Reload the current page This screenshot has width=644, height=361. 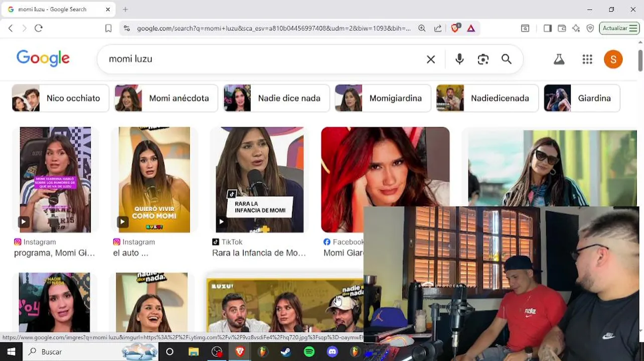39,29
